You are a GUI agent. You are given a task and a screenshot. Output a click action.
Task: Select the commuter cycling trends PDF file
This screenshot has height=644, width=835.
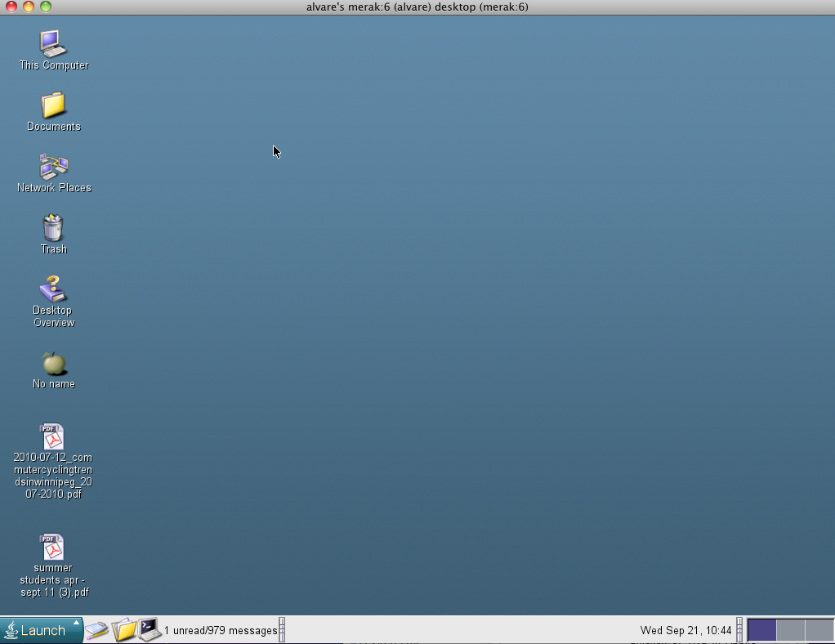52,437
